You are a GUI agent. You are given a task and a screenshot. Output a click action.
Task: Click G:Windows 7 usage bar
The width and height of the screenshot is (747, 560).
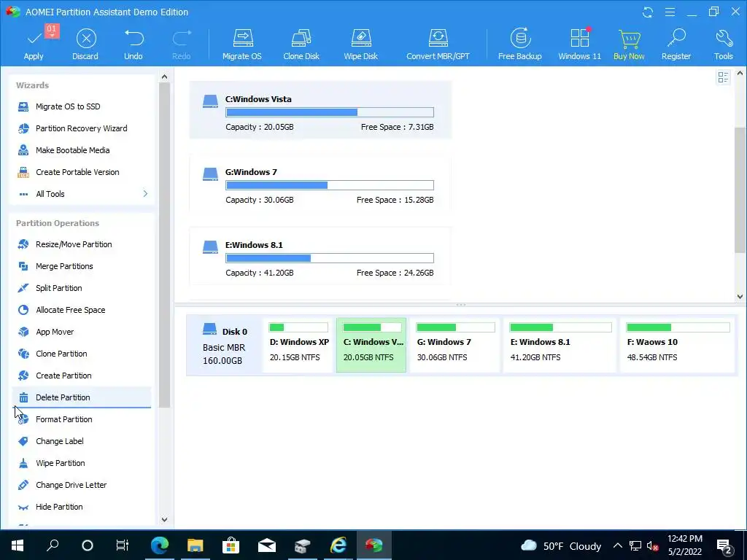tap(330, 185)
